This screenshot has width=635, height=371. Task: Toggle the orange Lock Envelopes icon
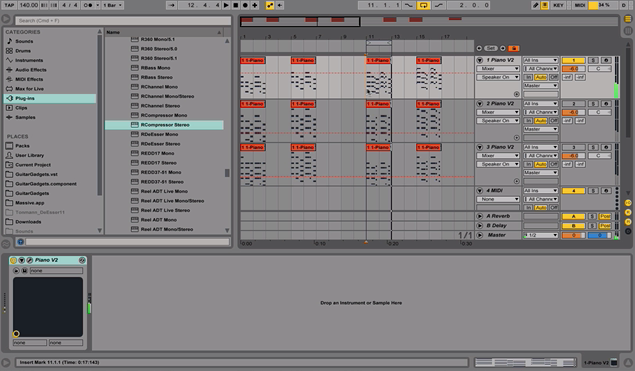tap(514, 48)
